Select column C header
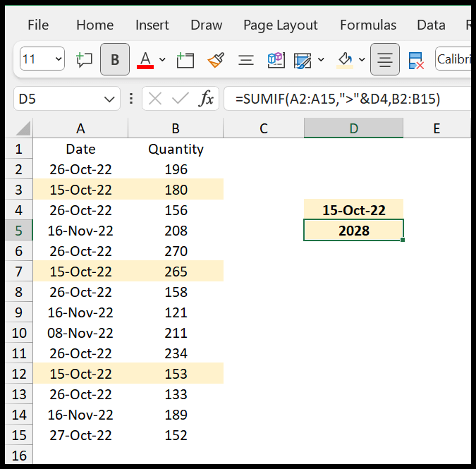Viewport: 476px width, 469px height. coord(264,128)
